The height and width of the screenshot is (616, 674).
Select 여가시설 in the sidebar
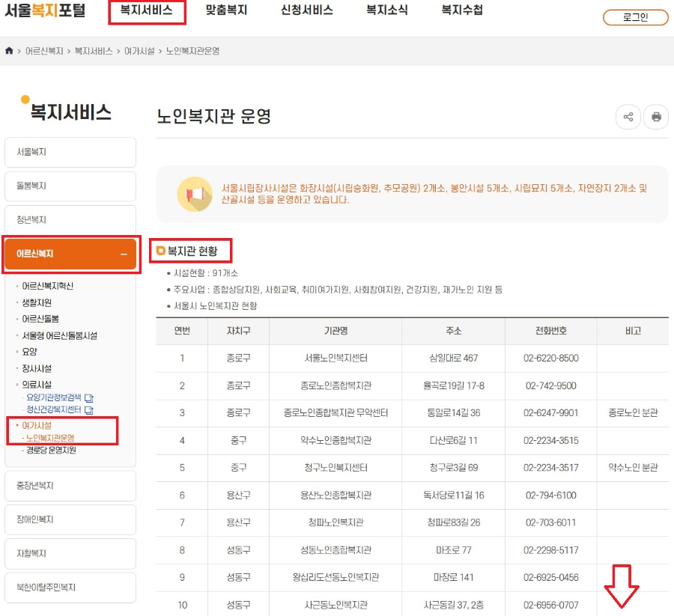pyautogui.click(x=37, y=426)
